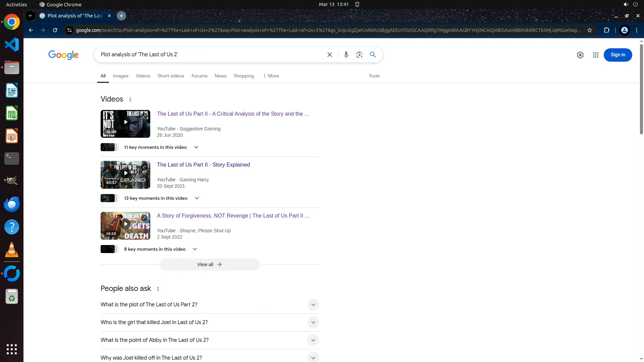
Task: Click the blue search magnifier icon
Action: pos(373,55)
